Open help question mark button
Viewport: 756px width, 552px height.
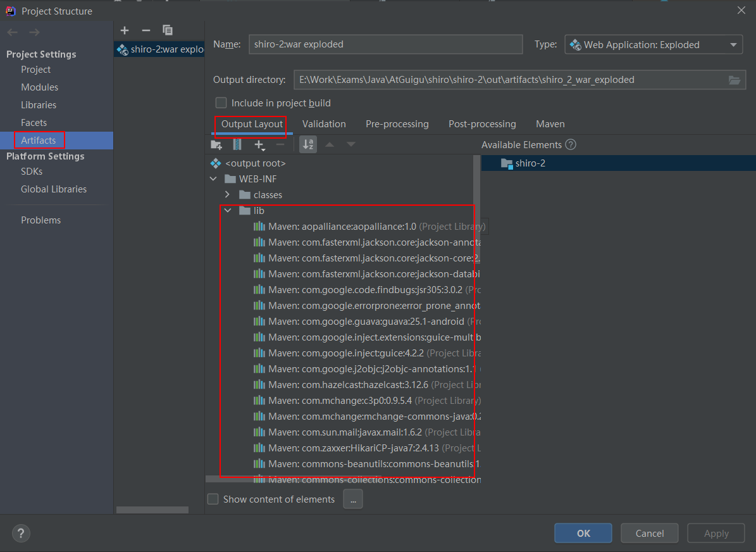(x=21, y=533)
